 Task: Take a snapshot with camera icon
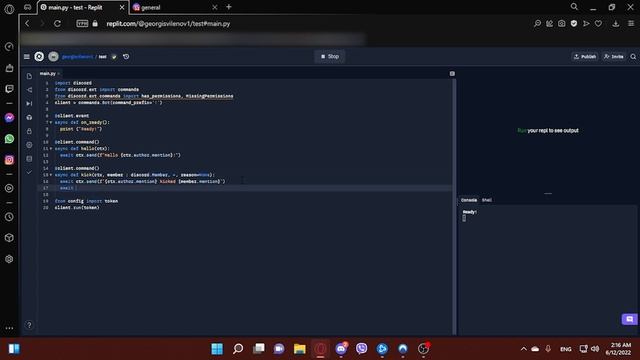tap(562, 24)
